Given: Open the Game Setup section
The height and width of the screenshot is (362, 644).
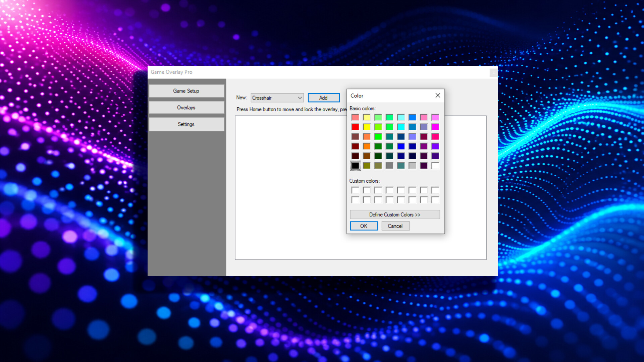Looking at the screenshot, I should (x=186, y=91).
